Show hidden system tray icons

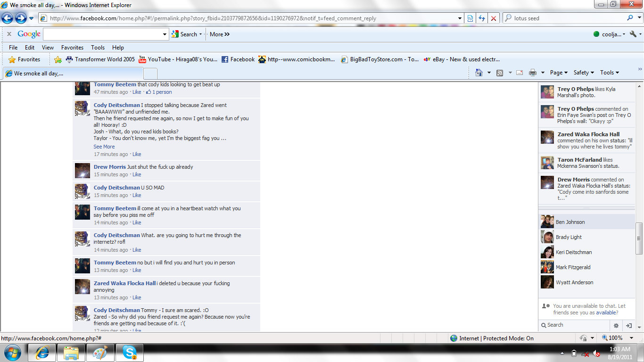pyautogui.click(x=562, y=353)
